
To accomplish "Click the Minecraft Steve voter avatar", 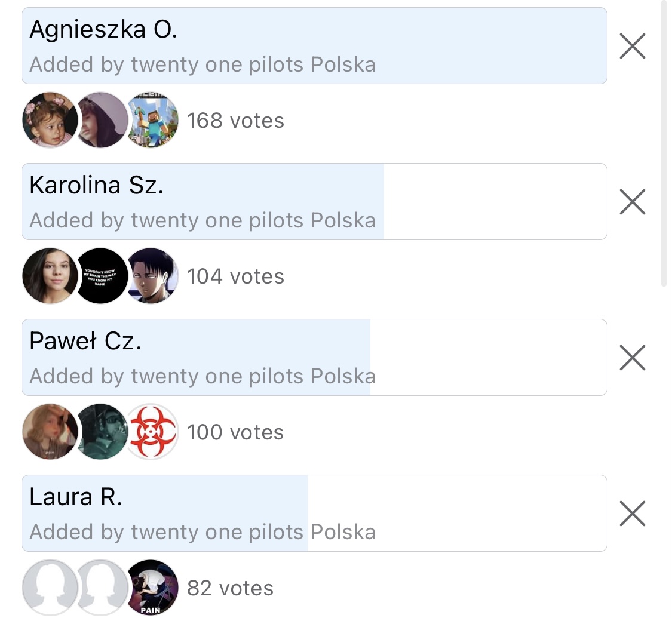I will coord(152,120).
